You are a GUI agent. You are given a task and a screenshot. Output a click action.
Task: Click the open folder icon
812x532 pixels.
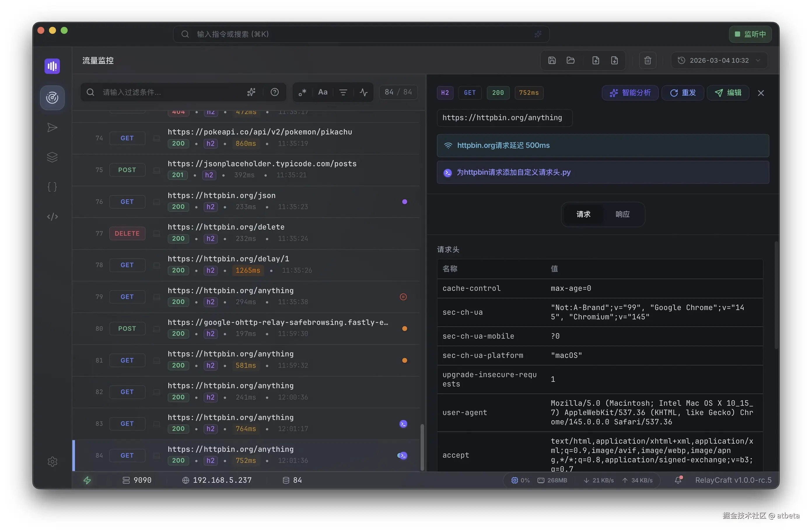[570, 60]
